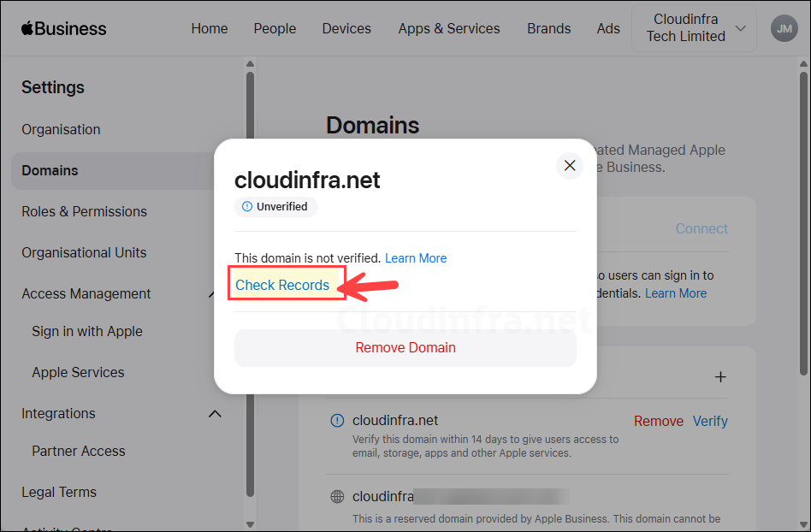Click the Connect link
The image size is (811, 532).
click(x=701, y=228)
